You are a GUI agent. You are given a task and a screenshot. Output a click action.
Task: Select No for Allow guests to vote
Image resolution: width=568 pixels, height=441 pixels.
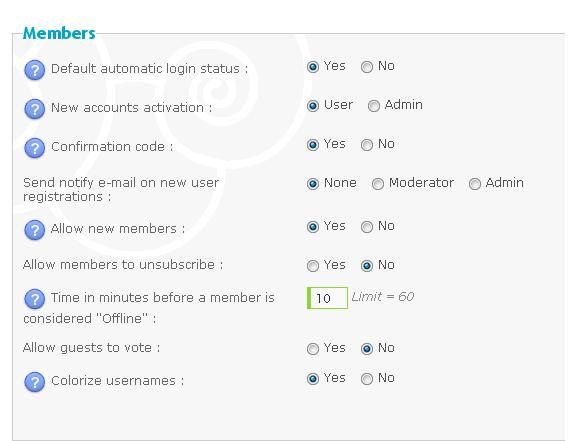tap(367, 349)
